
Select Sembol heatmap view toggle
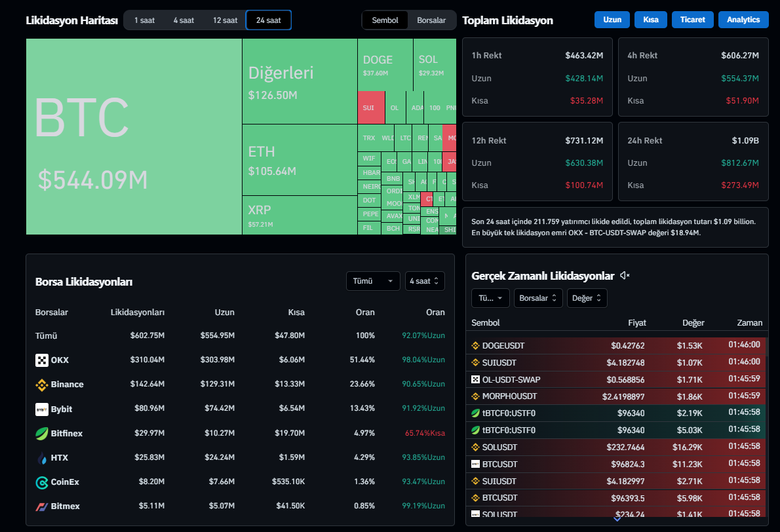[x=385, y=20]
